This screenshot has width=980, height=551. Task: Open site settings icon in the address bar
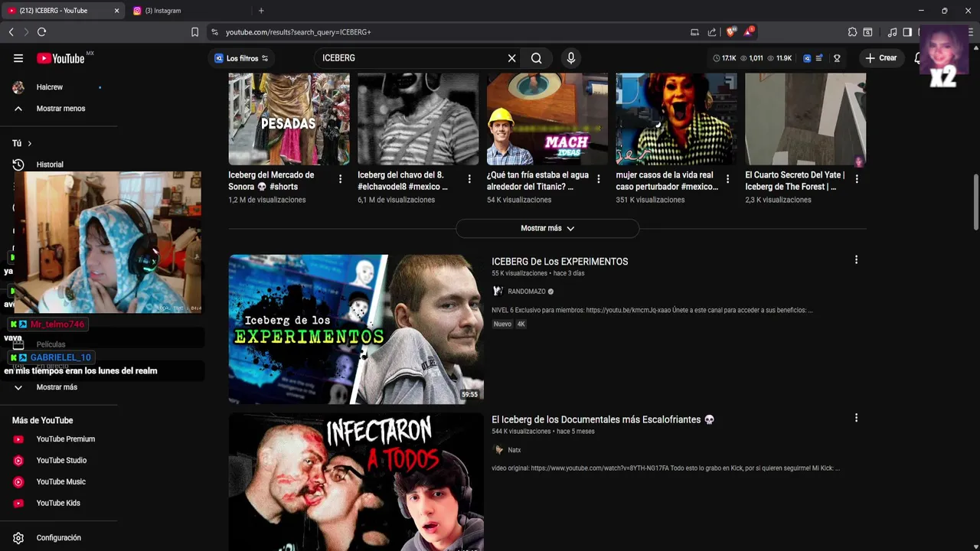214,32
